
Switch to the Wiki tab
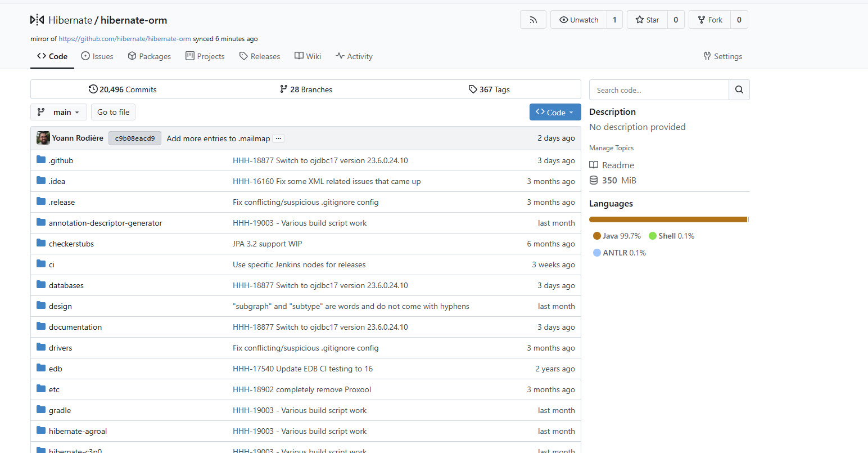point(308,56)
